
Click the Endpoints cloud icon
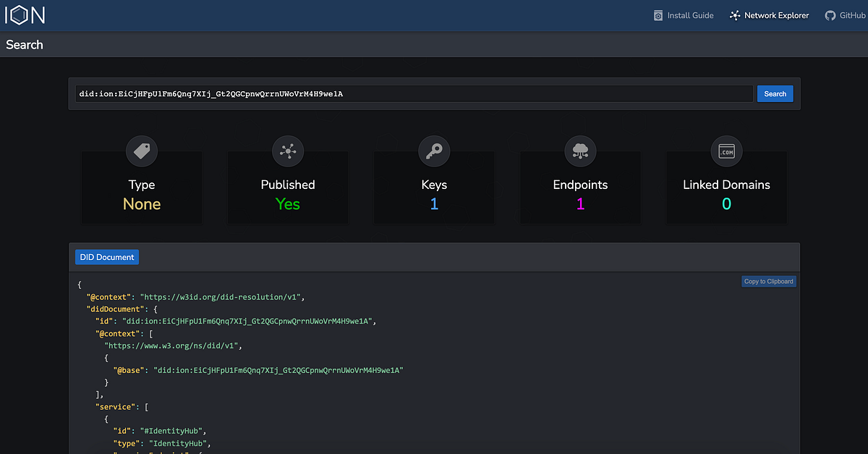(x=580, y=151)
